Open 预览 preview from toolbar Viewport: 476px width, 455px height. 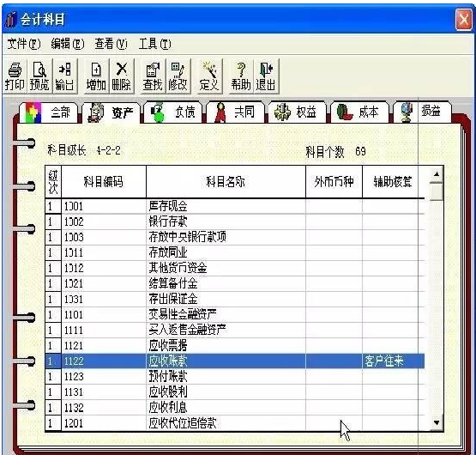coord(39,76)
